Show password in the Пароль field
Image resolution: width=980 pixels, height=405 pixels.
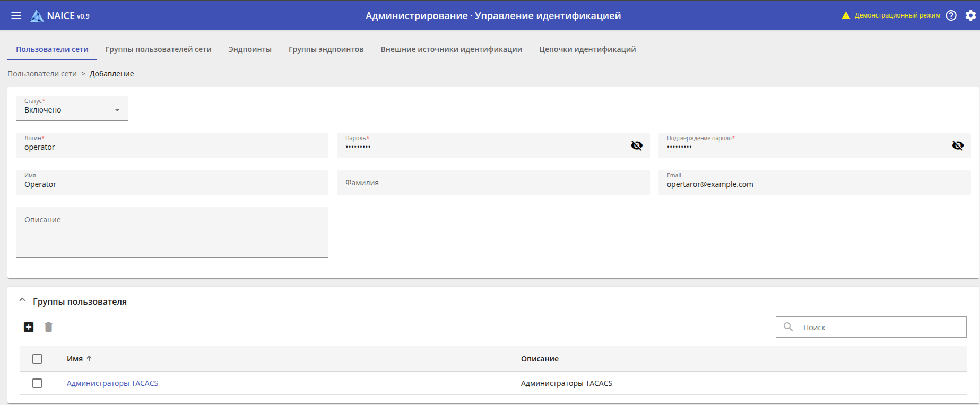(x=637, y=145)
